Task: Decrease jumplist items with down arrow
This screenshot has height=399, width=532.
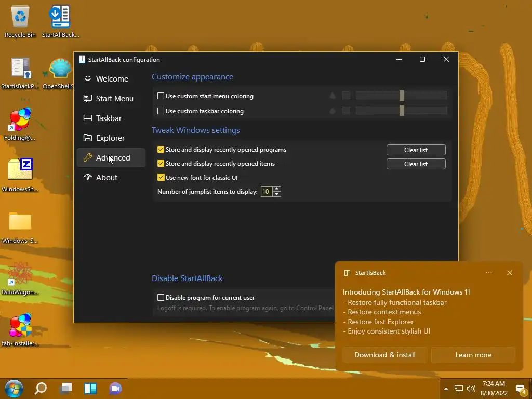Action: pyautogui.click(x=277, y=194)
